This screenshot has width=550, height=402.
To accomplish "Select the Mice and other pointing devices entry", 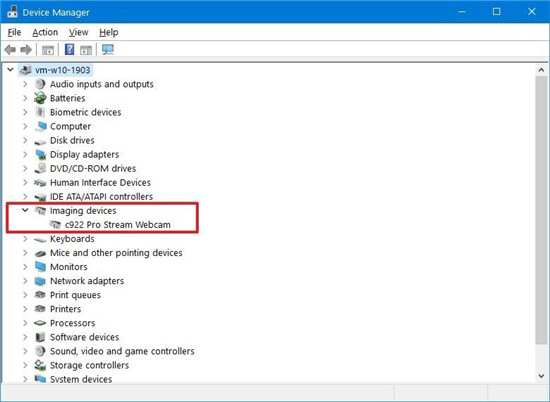I will [x=116, y=253].
